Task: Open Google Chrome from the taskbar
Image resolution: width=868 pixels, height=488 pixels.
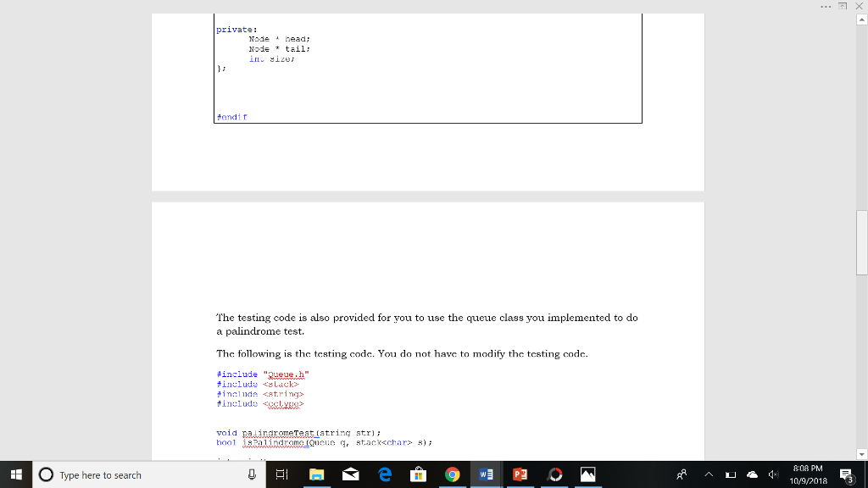Action: 453,474
